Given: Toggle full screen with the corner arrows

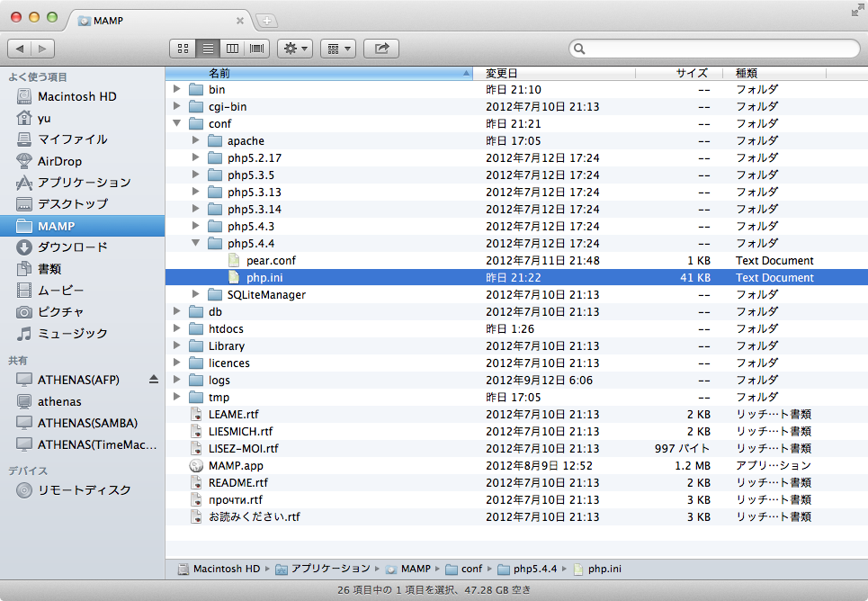Looking at the screenshot, I should pyautogui.click(x=857, y=10).
